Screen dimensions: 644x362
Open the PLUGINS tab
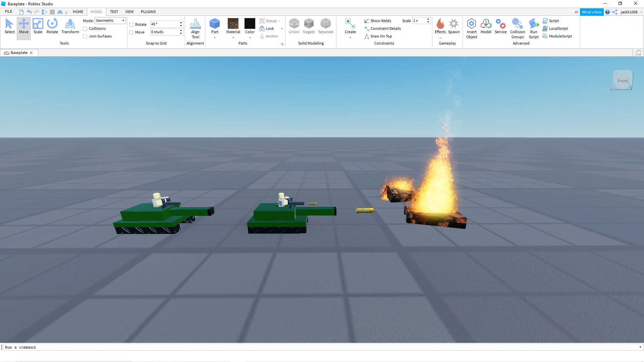(148, 12)
